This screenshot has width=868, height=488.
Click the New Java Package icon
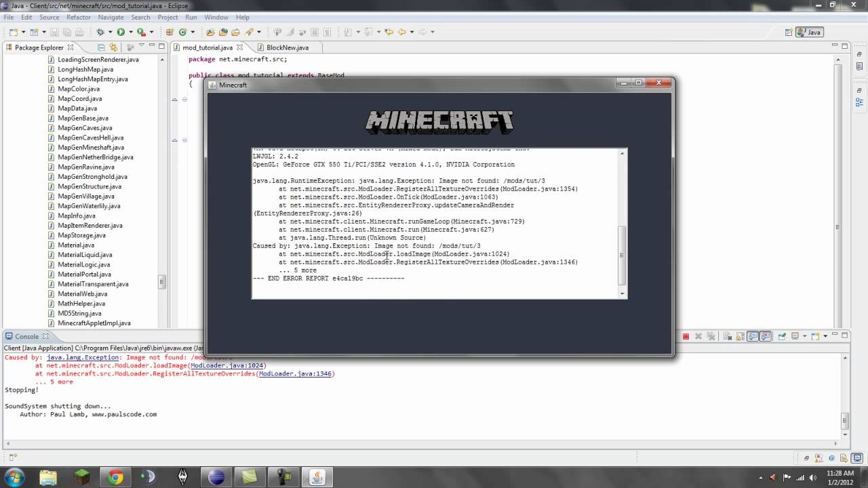(170, 32)
